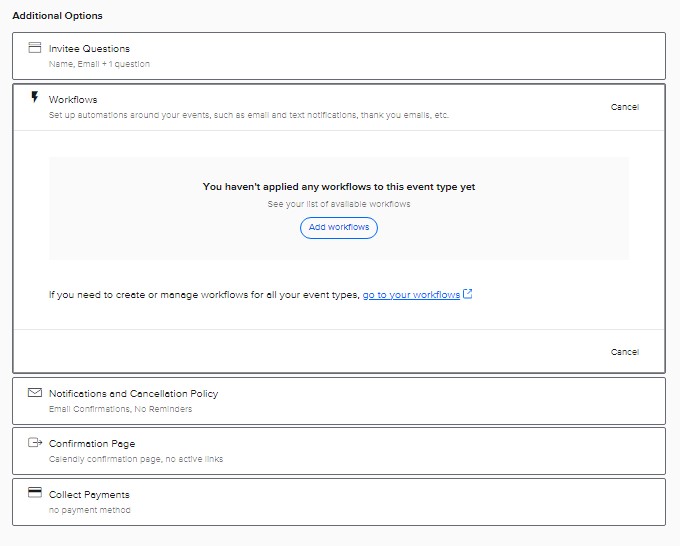Click the 'no payment method' summary text
The height and width of the screenshot is (546, 680).
89,510
